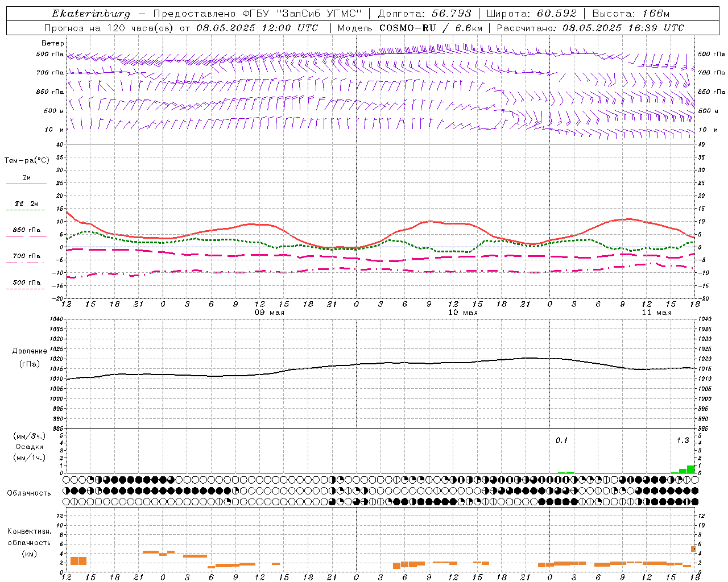
Task: Click the 850 гПа temperature legend label
Action: (27, 230)
